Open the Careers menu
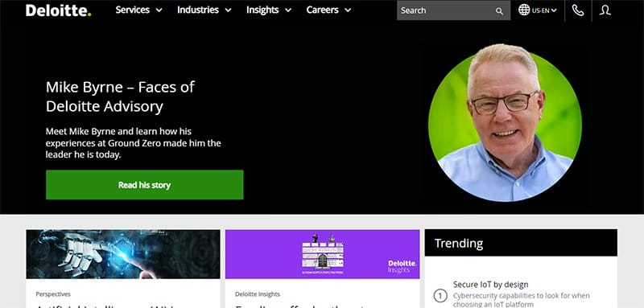This screenshot has height=308, width=644. (324, 10)
